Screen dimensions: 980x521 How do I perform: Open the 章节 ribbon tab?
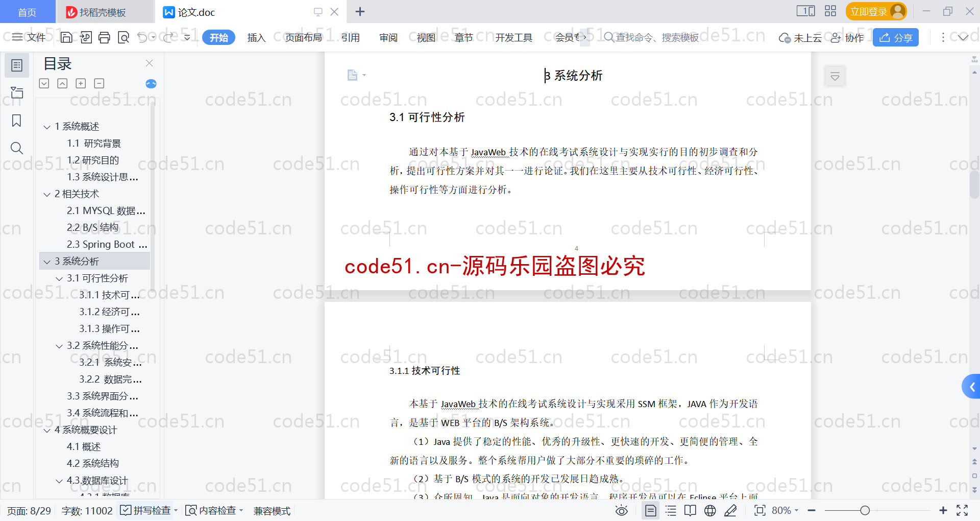tap(463, 37)
